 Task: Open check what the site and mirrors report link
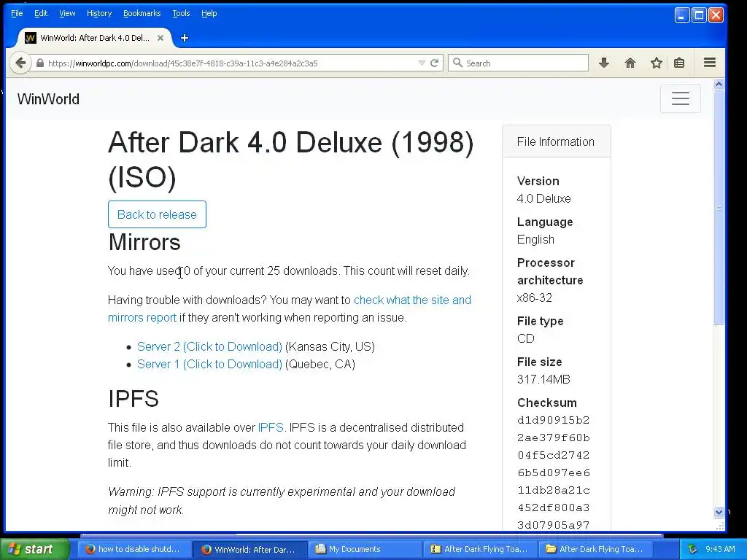tap(289, 308)
